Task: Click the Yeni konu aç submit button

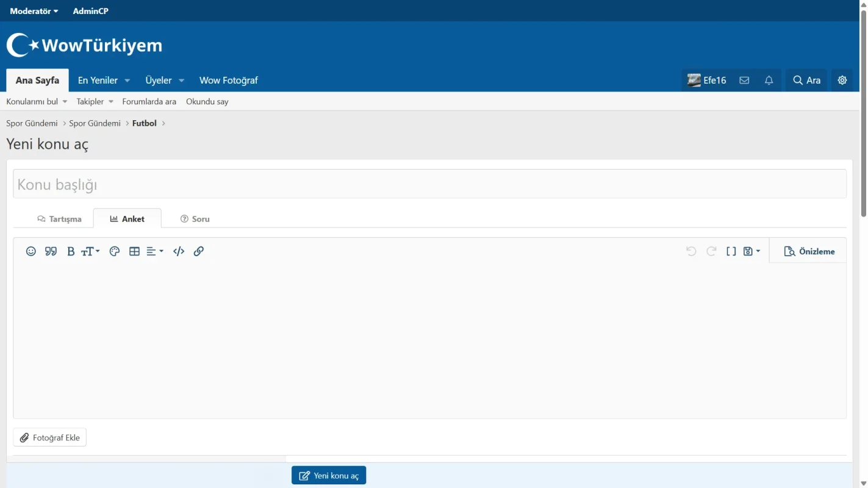Action: point(329,476)
